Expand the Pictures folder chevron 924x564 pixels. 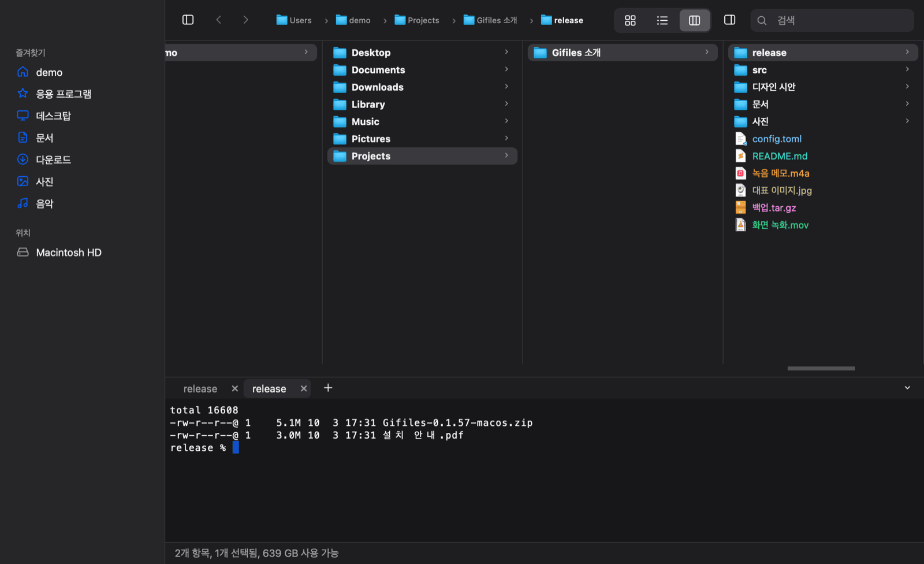[x=506, y=139]
